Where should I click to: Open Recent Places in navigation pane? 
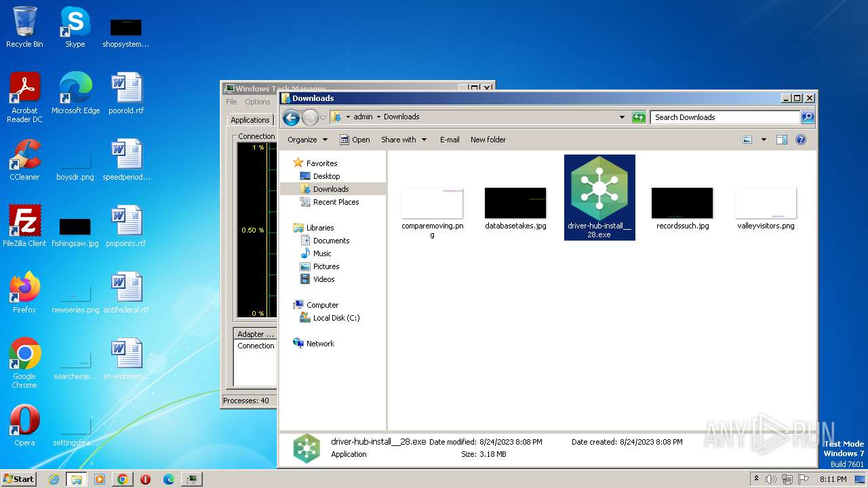click(x=336, y=202)
